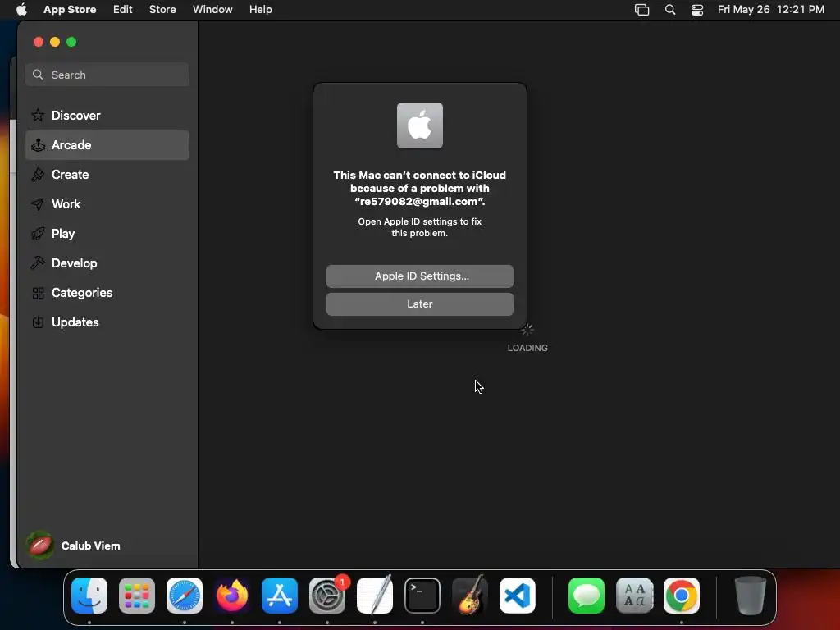The width and height of the screenshot is (840, 630).
Task: Click the LOADING status text
Action: tap(527, 348)
